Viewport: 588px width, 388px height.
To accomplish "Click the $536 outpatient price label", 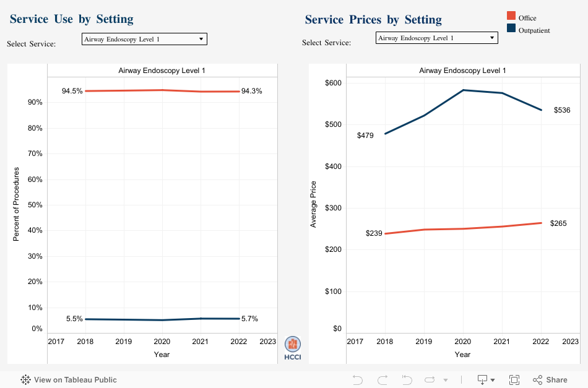I will click(x=562, y=110).
